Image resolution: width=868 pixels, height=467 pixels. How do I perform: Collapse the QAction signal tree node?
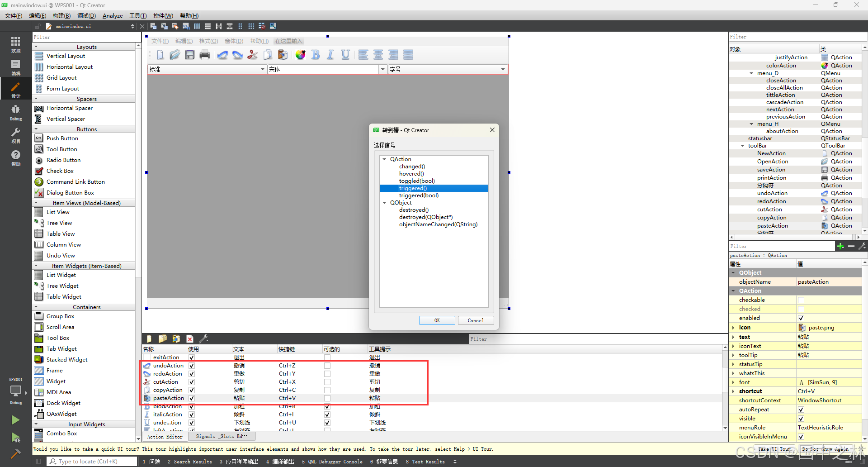[385, 159]
